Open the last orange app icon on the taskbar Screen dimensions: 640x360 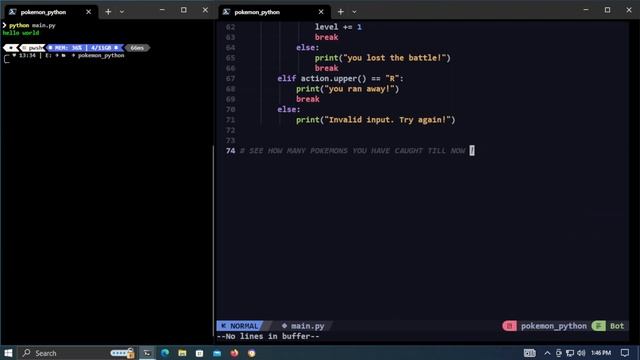[251, 353]
